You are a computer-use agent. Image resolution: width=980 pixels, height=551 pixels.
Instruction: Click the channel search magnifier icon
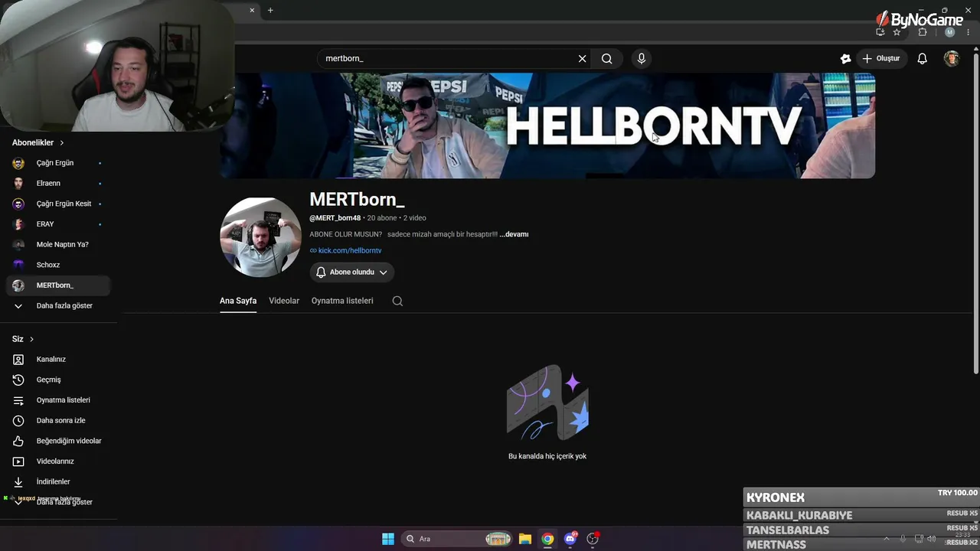pyautogui.click(x=397, y=301)
